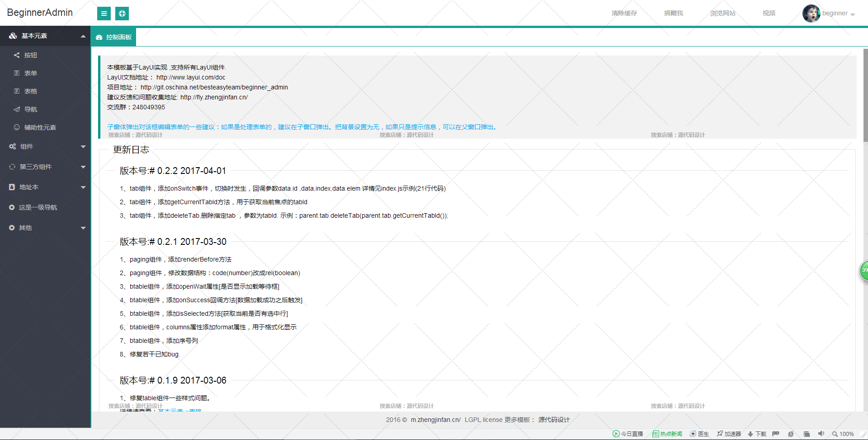Click the volume speaker icon in status bar
The image size is (868, 440).
click(821, 434)
